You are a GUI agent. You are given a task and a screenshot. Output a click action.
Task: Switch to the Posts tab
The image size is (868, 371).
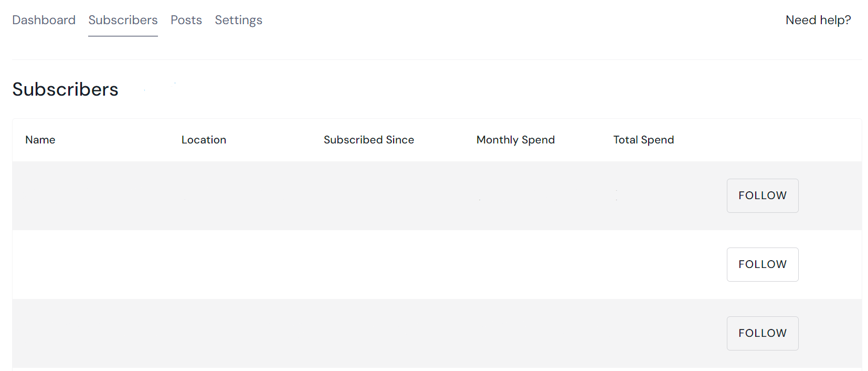point(186,20)
